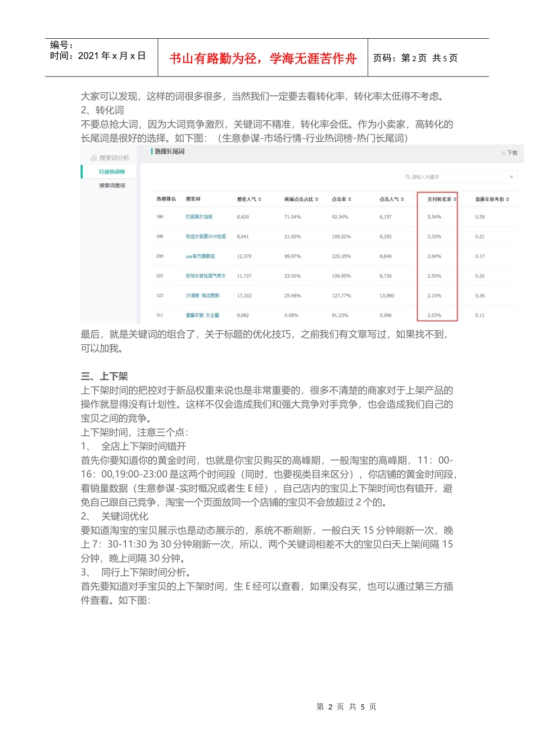Select the 3.33% conversion rate cell
Viewport: 534px width, 756px height.
(434, 236)
